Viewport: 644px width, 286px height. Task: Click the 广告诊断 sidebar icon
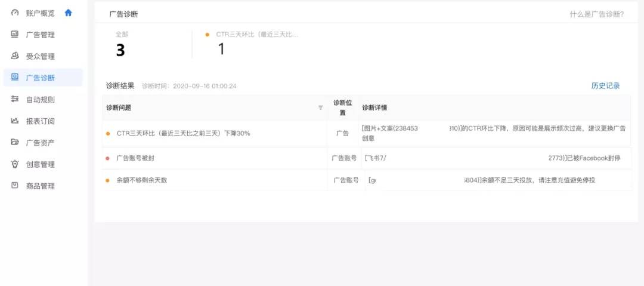tap(15, 78)
